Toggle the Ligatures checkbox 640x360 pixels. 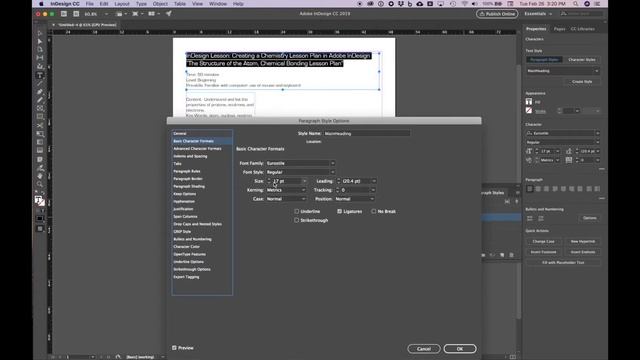click(340, 211)
